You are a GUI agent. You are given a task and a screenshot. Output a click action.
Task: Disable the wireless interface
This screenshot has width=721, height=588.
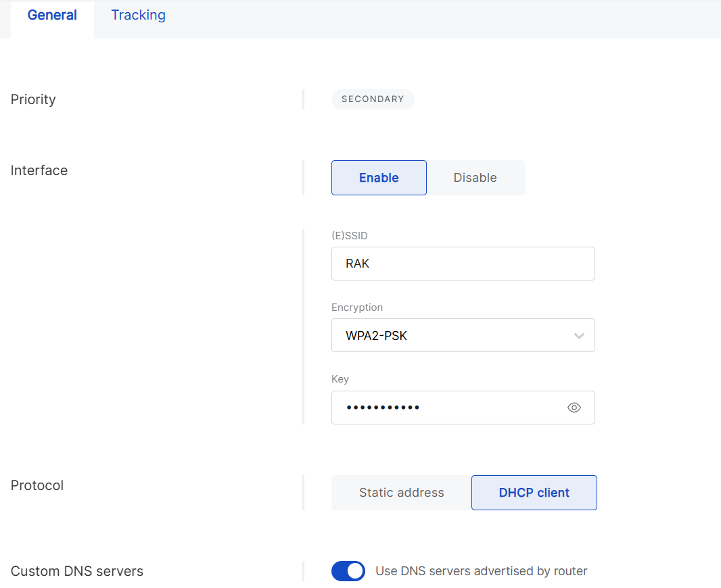tap(475, 177)
